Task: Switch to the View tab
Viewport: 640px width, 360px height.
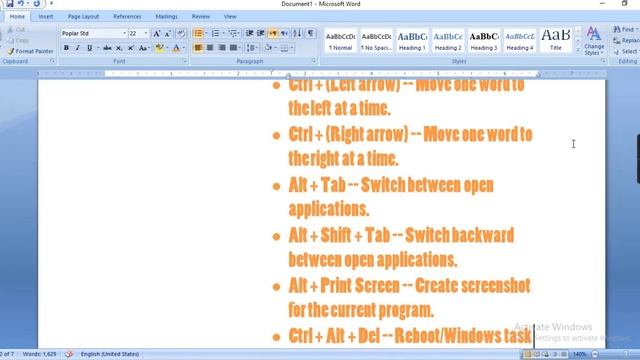Action: (230, 16)
